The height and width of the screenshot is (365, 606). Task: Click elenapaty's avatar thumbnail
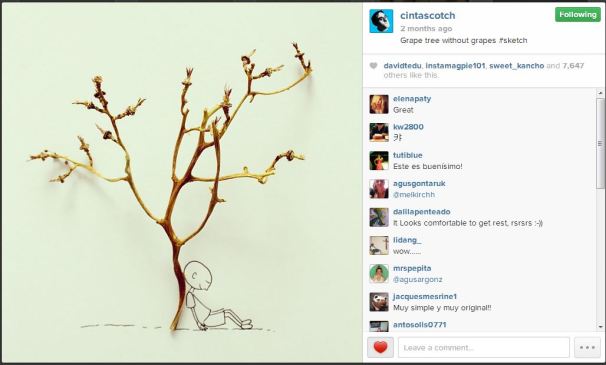(379, 104)
